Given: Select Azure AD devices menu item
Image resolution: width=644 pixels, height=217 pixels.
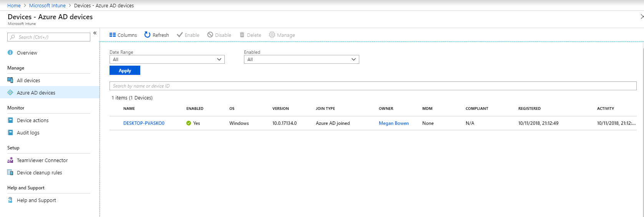Looking at the screenshot, I should [50, 93].
